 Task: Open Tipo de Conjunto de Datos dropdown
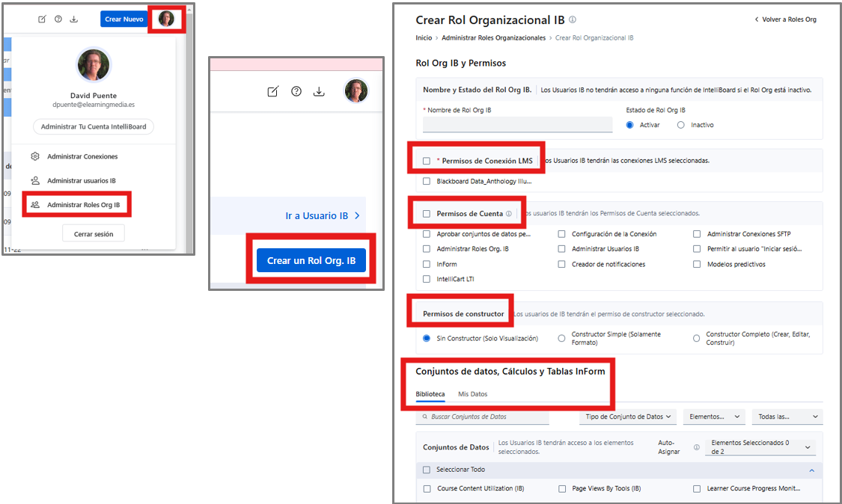(x=628, y=417)
